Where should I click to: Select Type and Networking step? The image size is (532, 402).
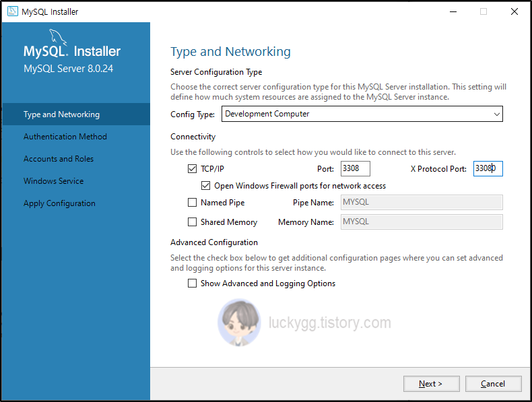[76, 114]
